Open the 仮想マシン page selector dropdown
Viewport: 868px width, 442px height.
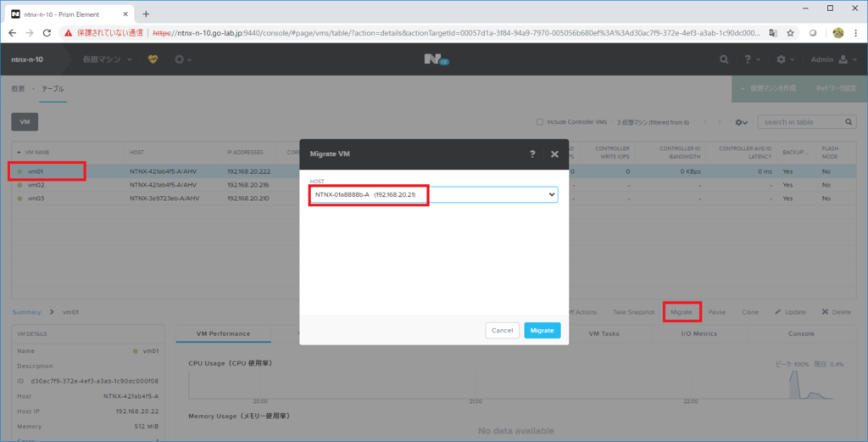tap(108, 59)
